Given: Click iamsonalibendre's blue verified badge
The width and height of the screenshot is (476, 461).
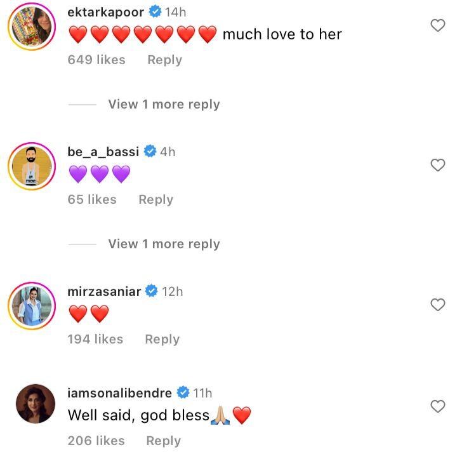Looking at the screenshot, I should pyautogui.click(x=183, y=393).
